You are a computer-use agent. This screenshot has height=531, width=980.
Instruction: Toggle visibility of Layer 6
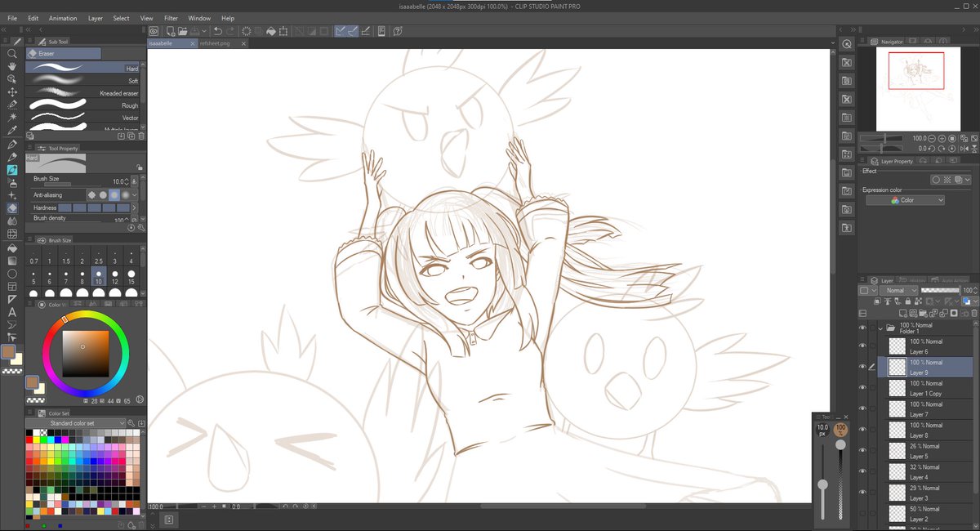862,346
